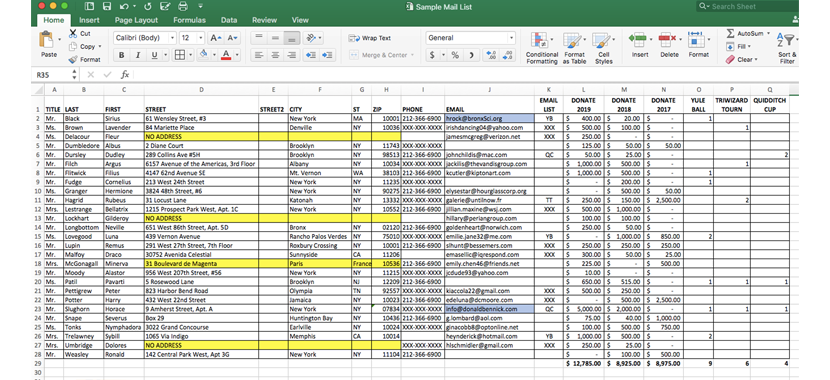Select column D header
Screen dimensions: 830x380
(201, 89)
